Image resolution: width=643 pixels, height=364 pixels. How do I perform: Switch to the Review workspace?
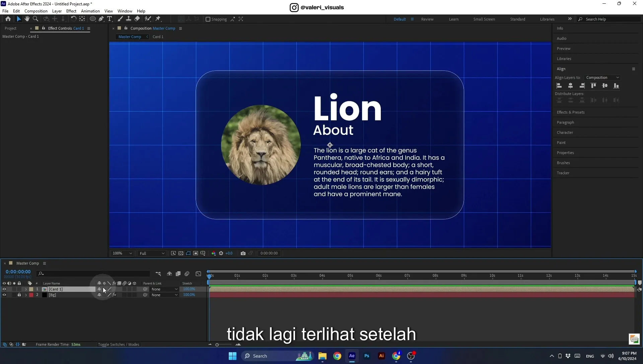pyautogui.click(x=427, y=19)
